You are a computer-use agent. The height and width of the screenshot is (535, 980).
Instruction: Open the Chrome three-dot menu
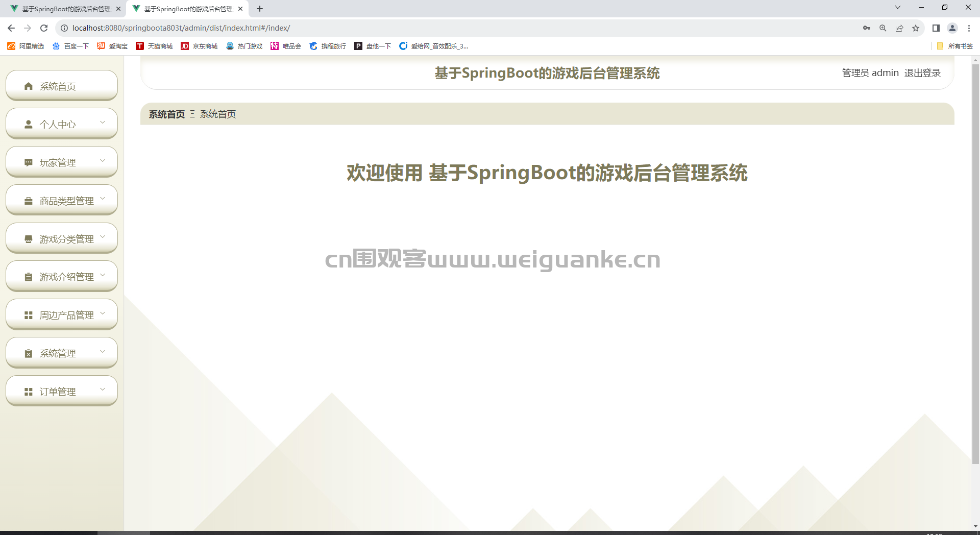pyautogui.click(x=969, y=28)
